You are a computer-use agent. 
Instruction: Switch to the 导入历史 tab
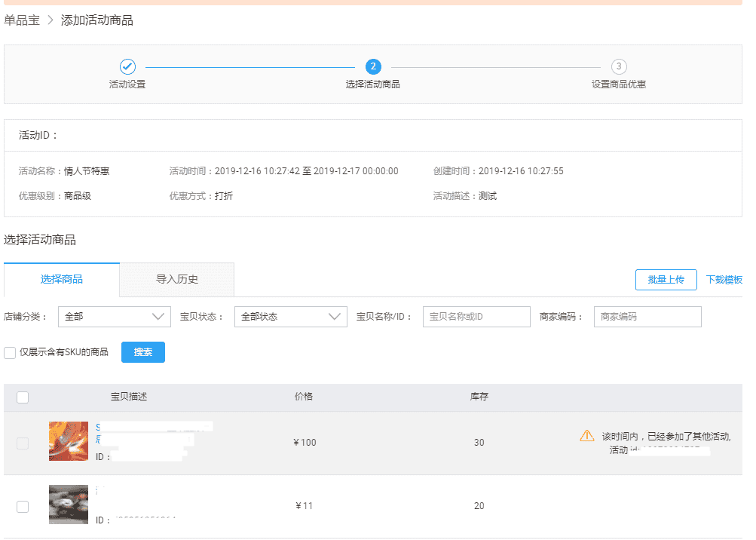(x=176, y=279)
